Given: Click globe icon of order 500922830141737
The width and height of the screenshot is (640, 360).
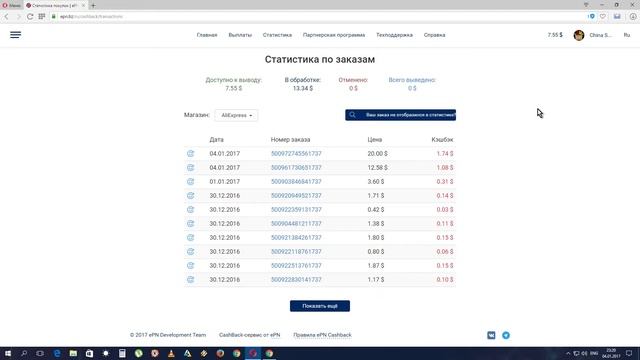Looking at the screenshot, I should pos(191,280).
